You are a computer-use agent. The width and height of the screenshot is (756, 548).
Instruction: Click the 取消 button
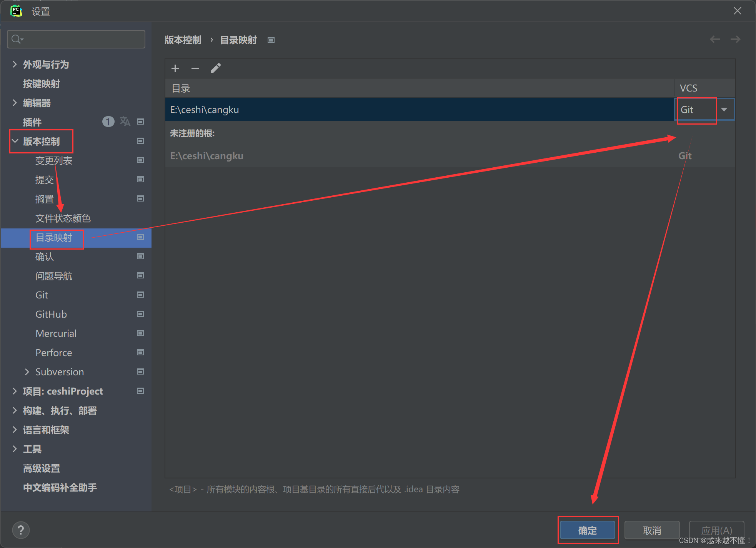pos(652,530)
